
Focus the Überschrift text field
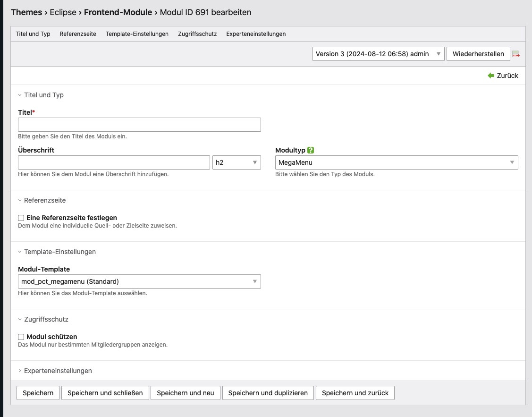114,162
